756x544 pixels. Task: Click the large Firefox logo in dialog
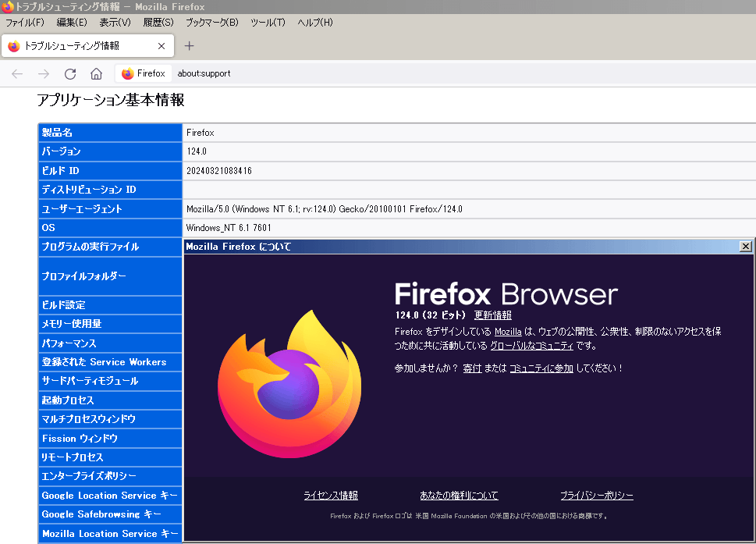(x=289, y=384)
